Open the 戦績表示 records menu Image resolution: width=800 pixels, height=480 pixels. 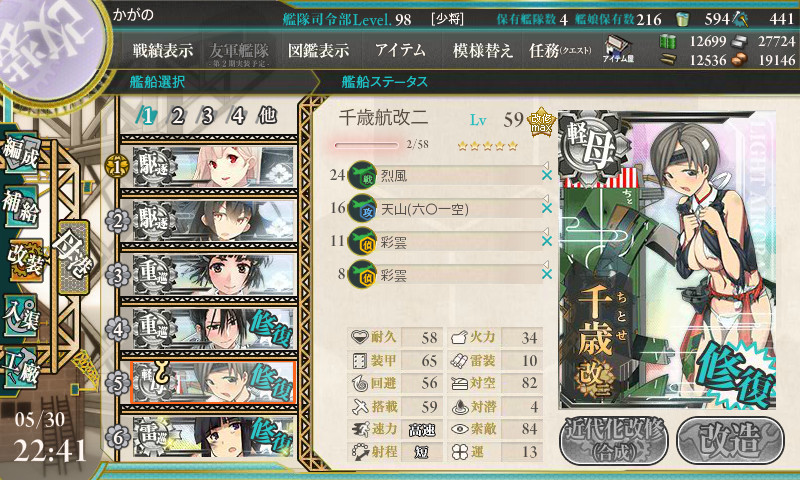163,51
